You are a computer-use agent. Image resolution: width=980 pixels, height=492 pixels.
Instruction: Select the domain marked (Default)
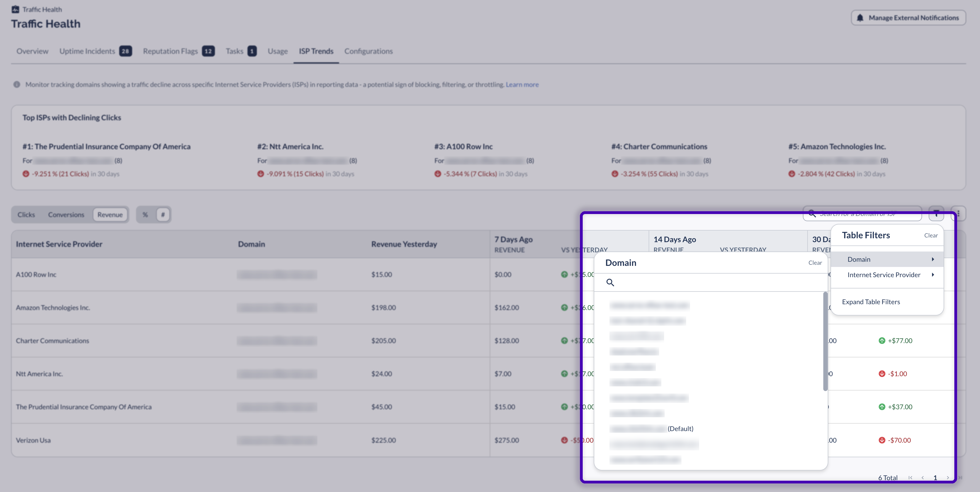(651, 429)
